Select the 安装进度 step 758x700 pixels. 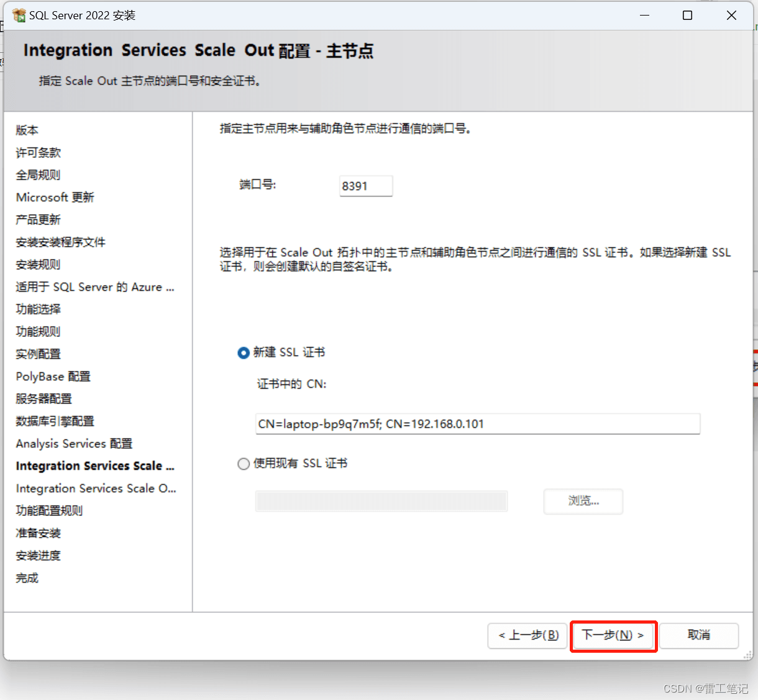tap(39, 555)
